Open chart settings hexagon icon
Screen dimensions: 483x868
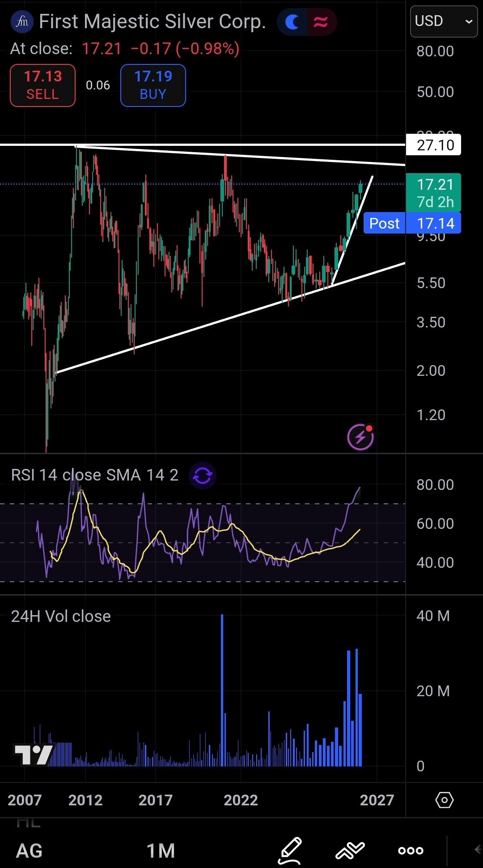point(444,800)
